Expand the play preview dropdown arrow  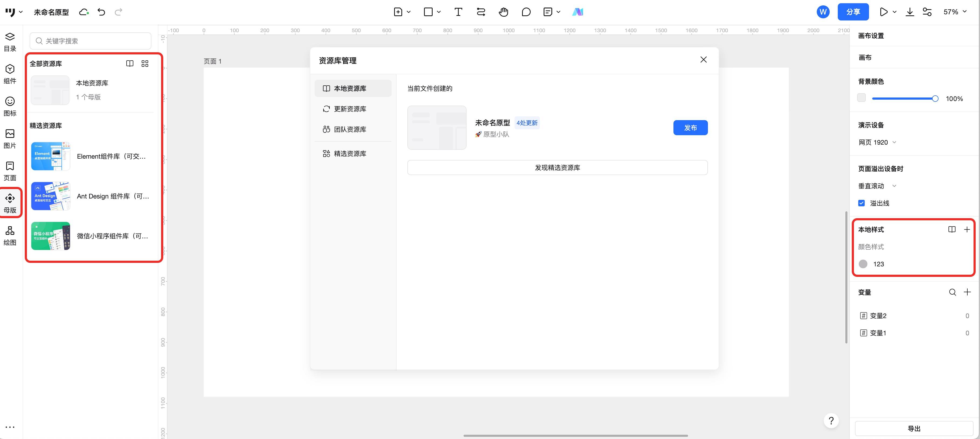(894, 12)
